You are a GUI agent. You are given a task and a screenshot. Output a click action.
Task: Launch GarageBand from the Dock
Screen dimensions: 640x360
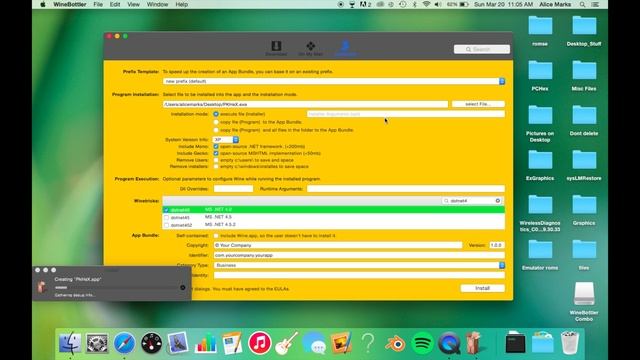287,343
